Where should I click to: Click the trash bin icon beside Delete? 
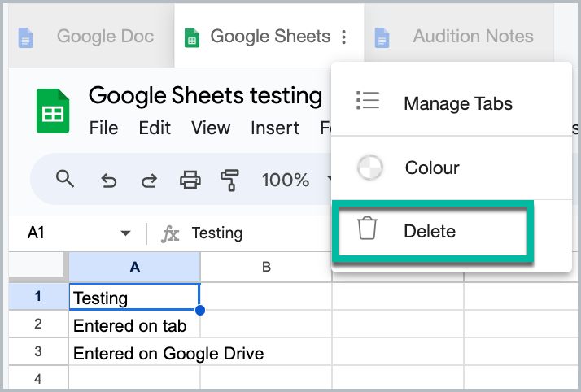coord(367,228)
